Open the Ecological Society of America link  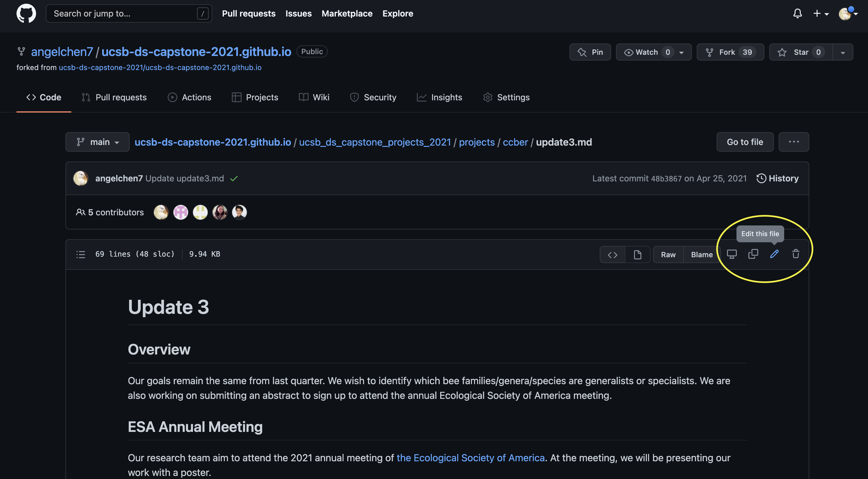pos(470,458)
